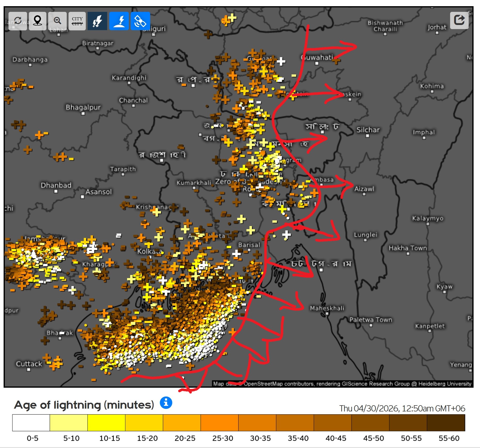
Task: Click the refresh map icon
Action: (x=18, y=21)
